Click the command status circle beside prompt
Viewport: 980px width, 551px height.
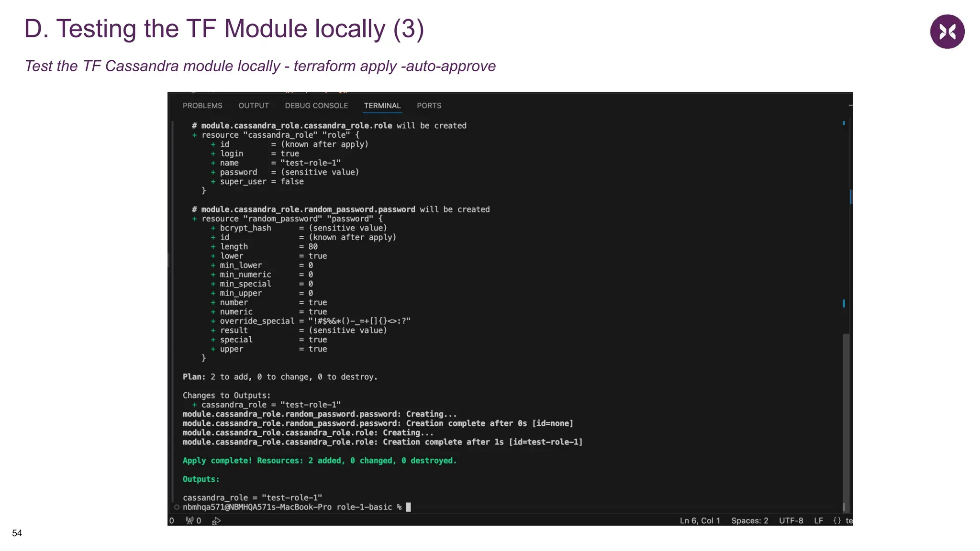(177, 507)
